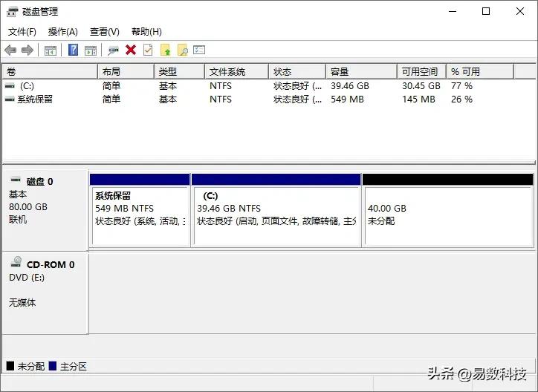Click the Disk Management title bar icon
Screen dimensions: 538x392
[13, 12]
